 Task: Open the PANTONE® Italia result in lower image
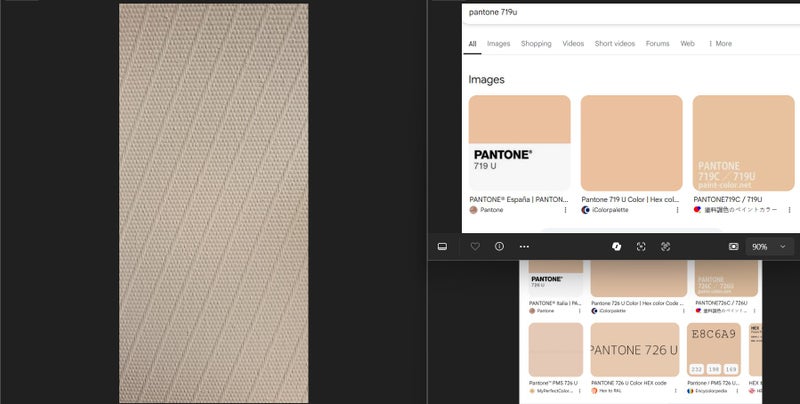[555, 303]
